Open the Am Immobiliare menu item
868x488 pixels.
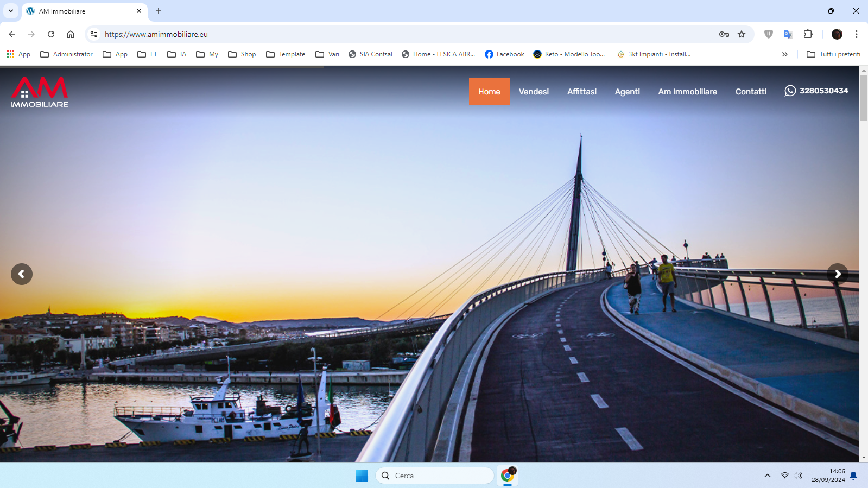point(688,92)
